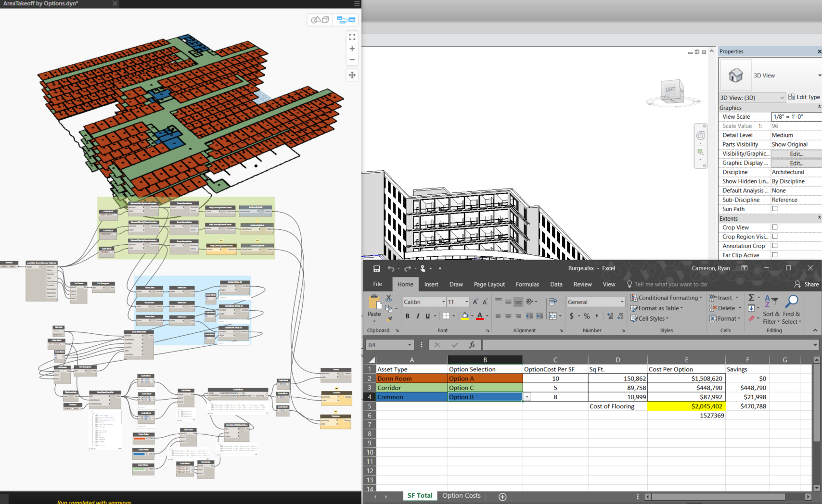822x504 pixels.
Task: Click the Revit ViewCube LEFT face
Action: pos(670,90)
